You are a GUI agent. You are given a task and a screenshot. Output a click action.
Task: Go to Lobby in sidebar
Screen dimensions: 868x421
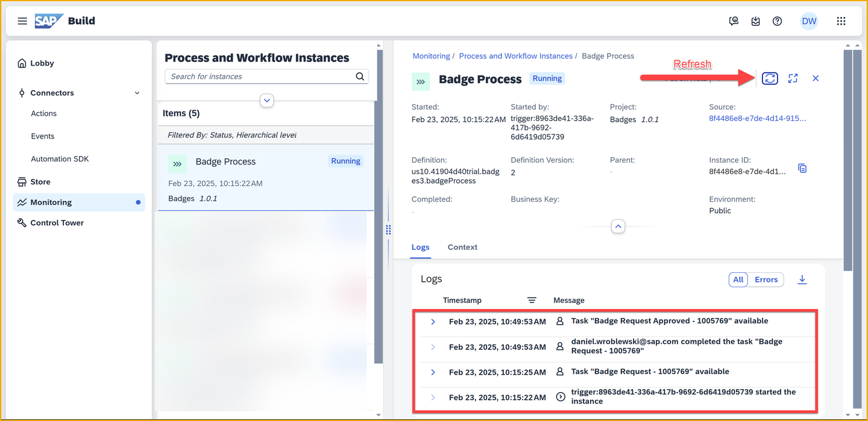42,63
